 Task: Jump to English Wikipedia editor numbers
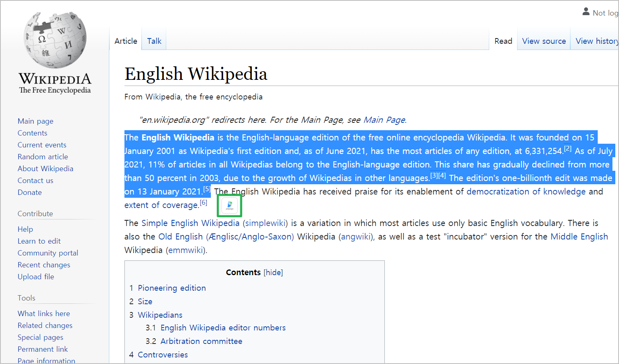223,328
